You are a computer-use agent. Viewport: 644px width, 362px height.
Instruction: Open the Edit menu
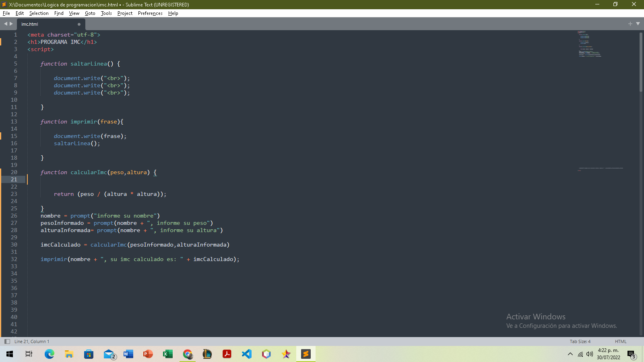pos(20,13)
